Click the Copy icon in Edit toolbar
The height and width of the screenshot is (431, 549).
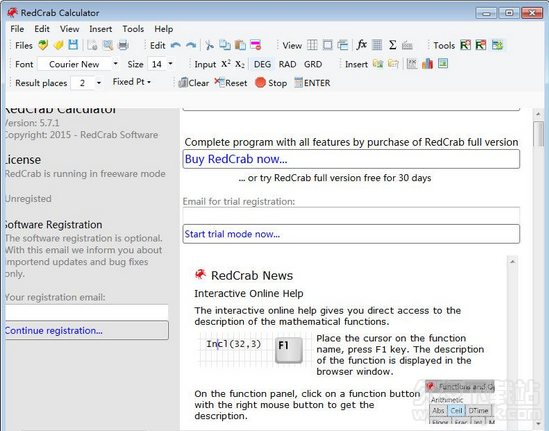225,45
